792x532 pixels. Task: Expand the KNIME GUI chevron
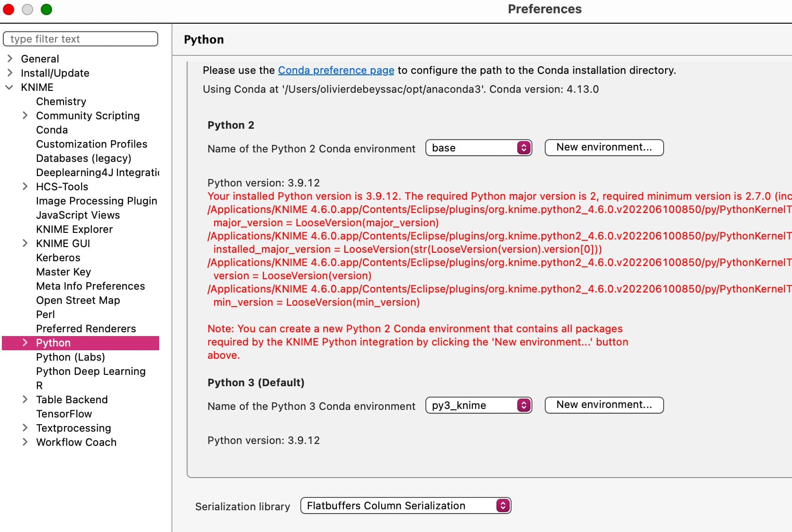pyautogui.click(x=25, y=243)
